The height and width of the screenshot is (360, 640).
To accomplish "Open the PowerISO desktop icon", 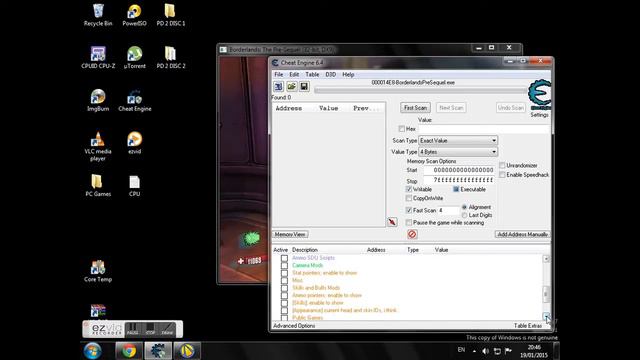I will (x=134, y=15).
